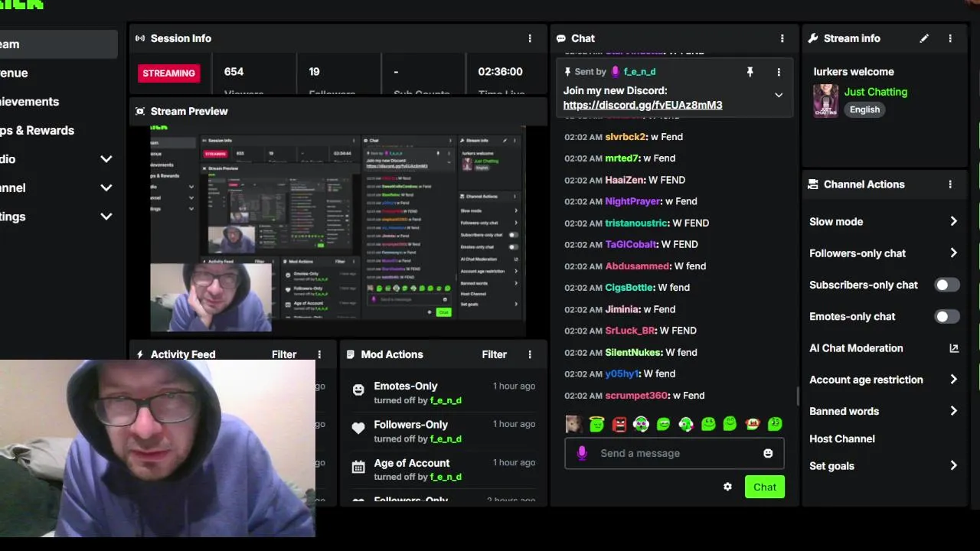The height and width of the screenshot is (551, 980).
Task: Toggle Emotes-only chat switch
Action: coord(946,316)
